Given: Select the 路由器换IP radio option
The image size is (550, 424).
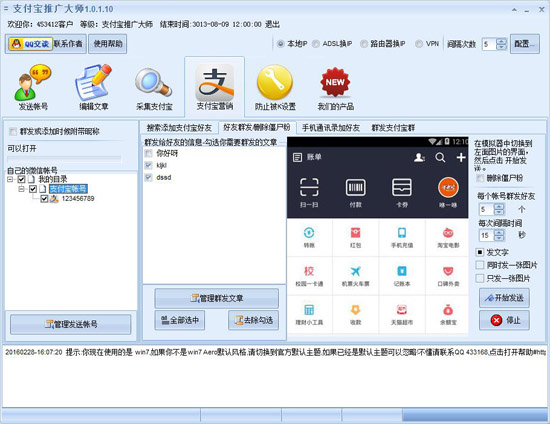Looking at the screenshot, I should click(x=364, y=44).
